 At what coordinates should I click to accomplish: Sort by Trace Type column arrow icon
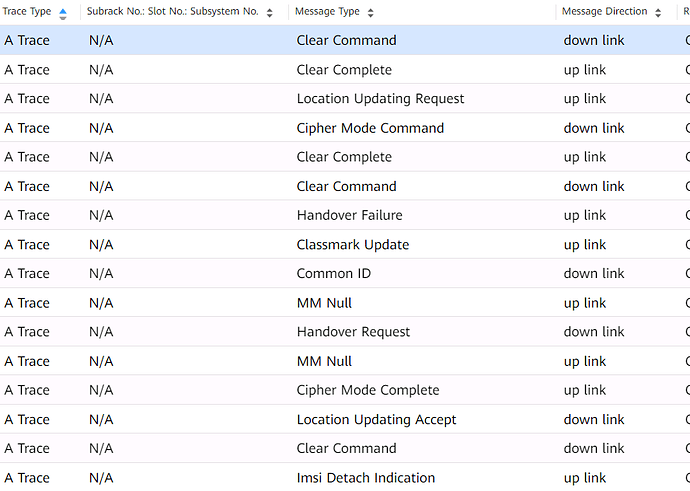(63, 14)
